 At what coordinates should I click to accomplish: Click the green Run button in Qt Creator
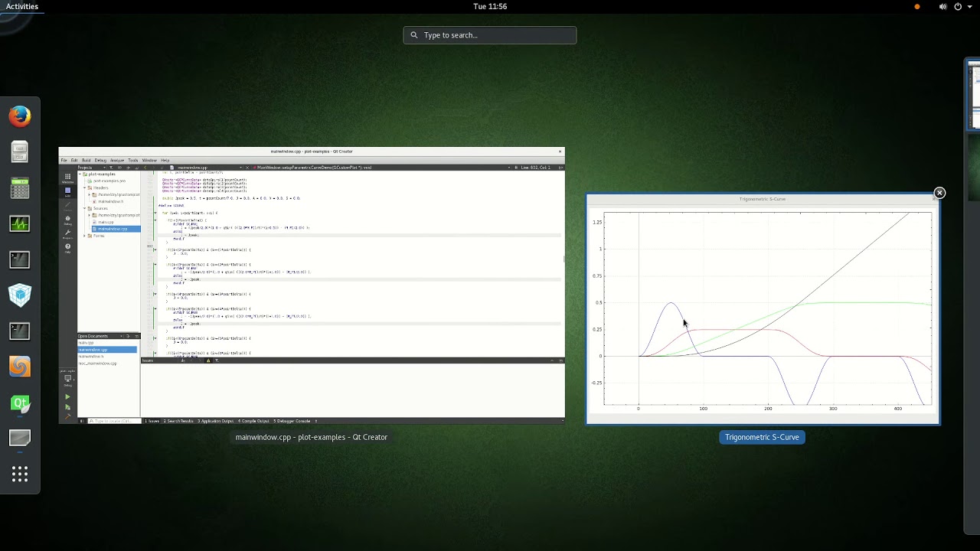coord(67,397)
